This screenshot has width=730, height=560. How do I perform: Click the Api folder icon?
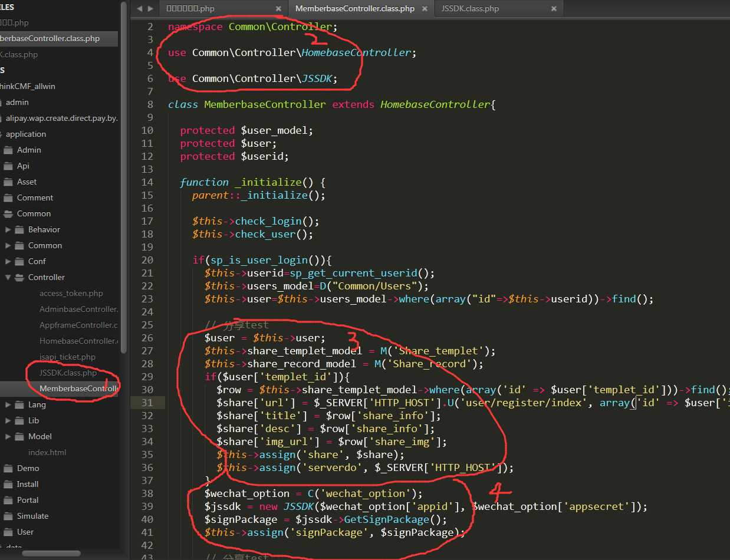[x=8, y=166]
